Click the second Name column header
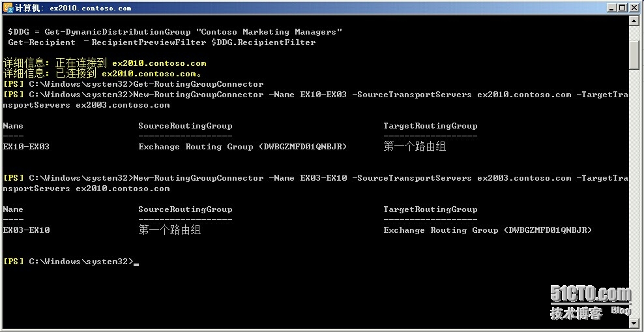Screen dimensions: 644x332 point(13,209)
